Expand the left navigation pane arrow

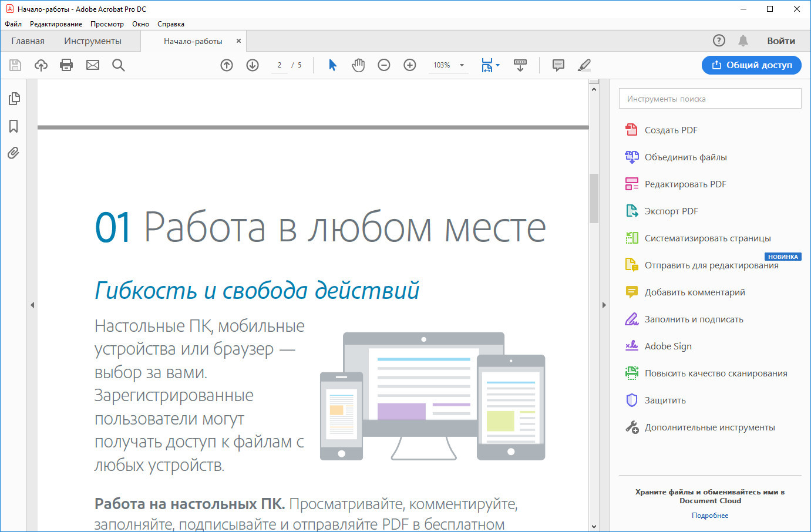pyautogui.click(x=32, y=305)
